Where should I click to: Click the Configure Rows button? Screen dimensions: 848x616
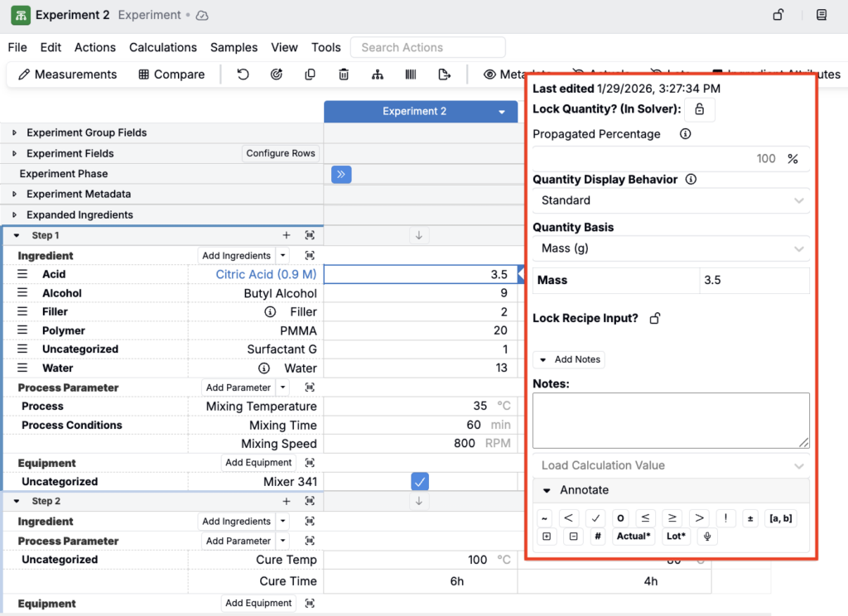(x=281, y=153)
